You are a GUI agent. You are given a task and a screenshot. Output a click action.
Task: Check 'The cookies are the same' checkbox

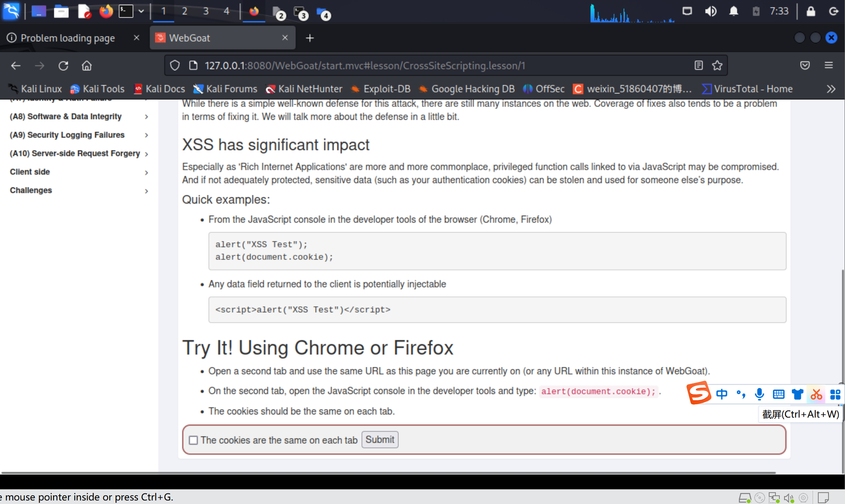pyautogui.click(x=193, y=440)
